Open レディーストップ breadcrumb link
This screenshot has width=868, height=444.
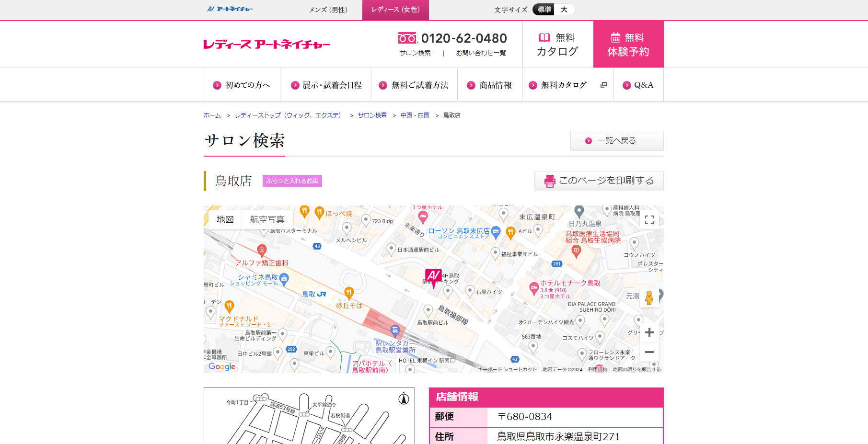[289, 115]
